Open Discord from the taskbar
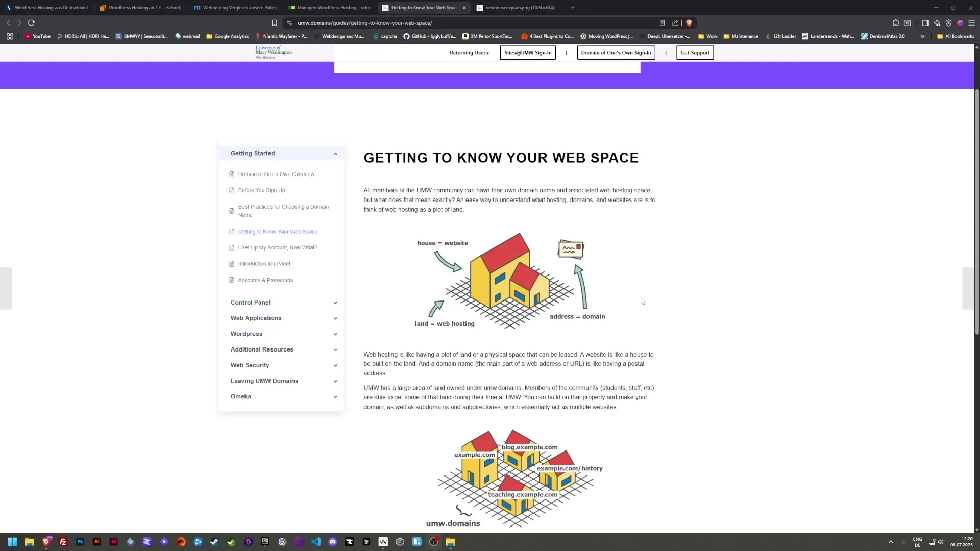The image size is (980, 551). [x=332, y=542]
